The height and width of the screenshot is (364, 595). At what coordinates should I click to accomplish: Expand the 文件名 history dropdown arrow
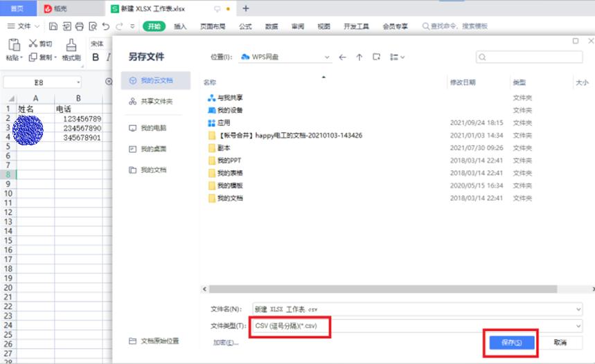[x=578, y=309]
